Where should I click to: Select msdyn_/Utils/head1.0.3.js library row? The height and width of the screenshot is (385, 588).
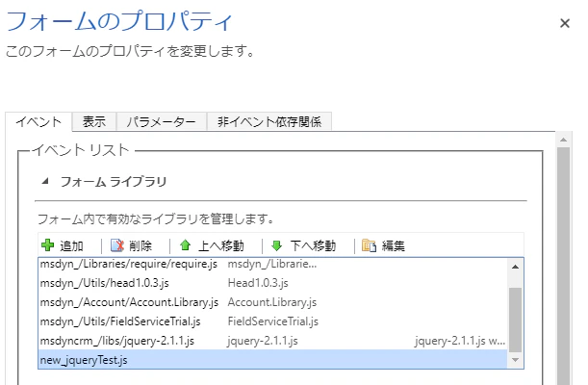pos(273,283)
